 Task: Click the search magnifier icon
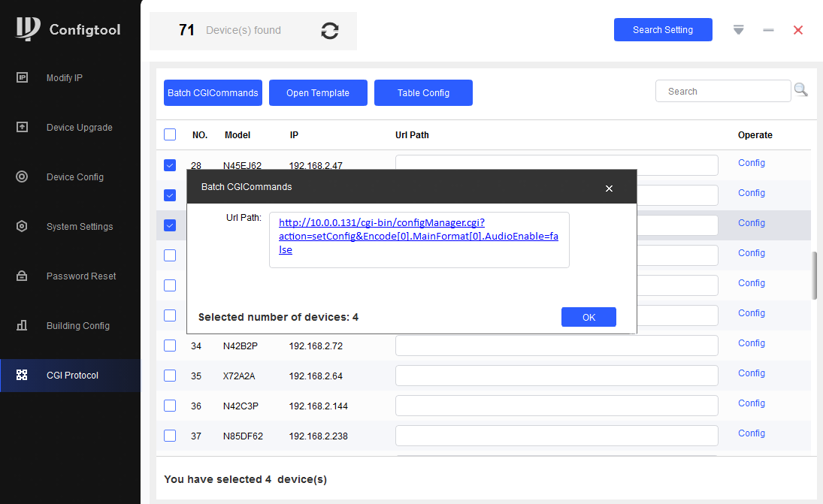click(801, 91)
